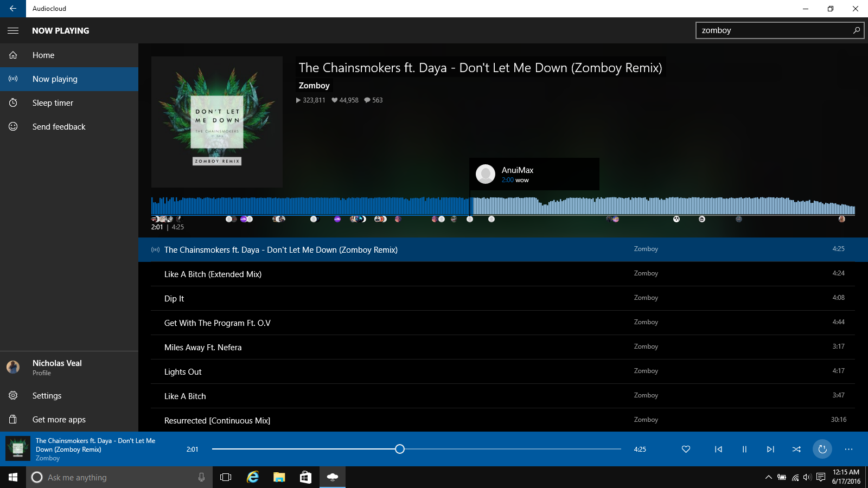Open Sleep timer
The image size is (868, 488).
69,103
